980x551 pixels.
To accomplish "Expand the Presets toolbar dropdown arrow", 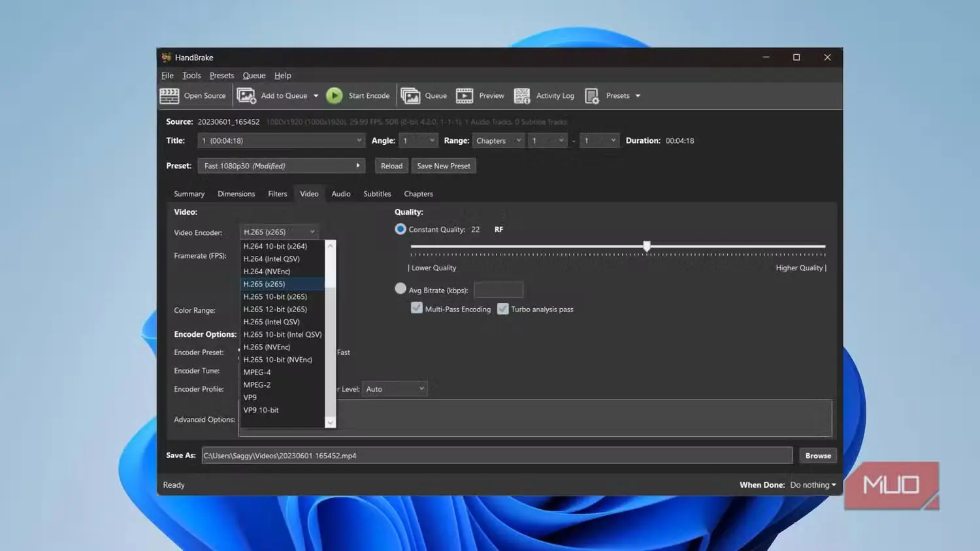I will 638,96.
